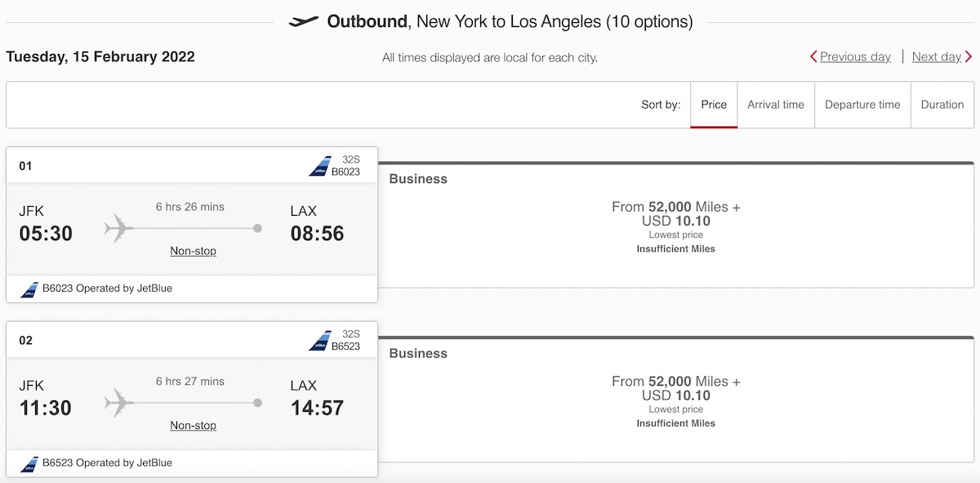
Task: Select Business fare for flight B6023
Action: (676, 225)
